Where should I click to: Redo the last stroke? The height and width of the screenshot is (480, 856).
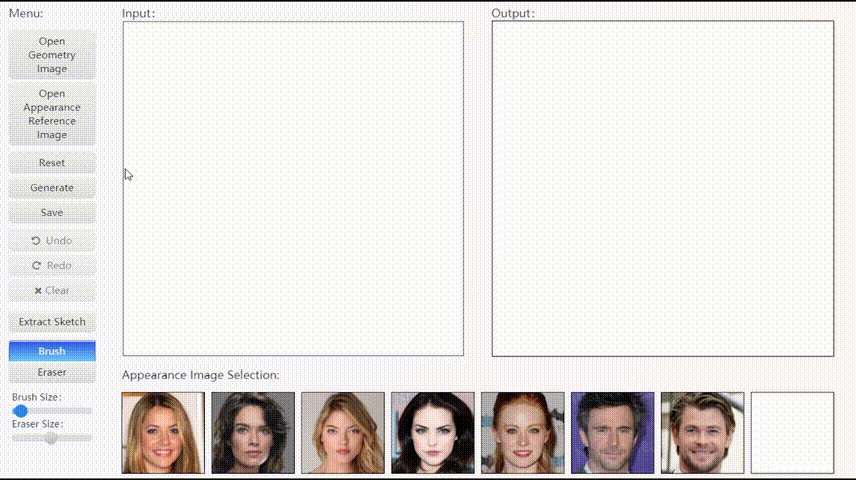(52, 265)
